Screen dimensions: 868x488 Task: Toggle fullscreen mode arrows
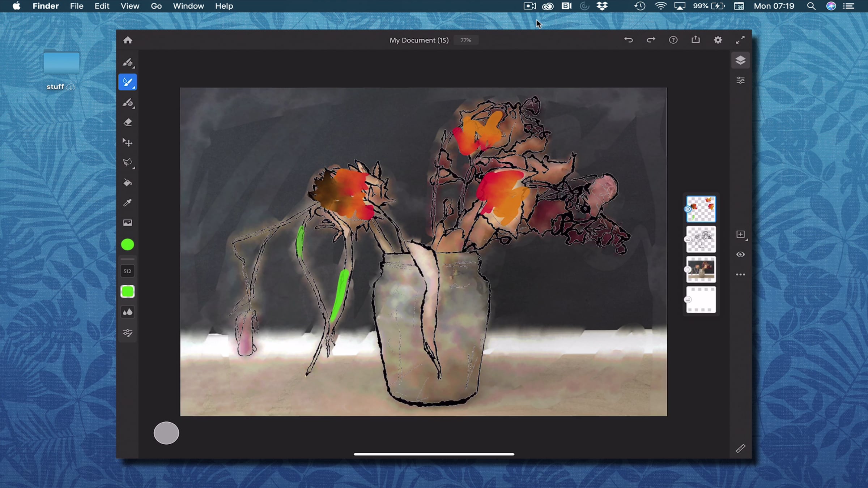(740, 40)
